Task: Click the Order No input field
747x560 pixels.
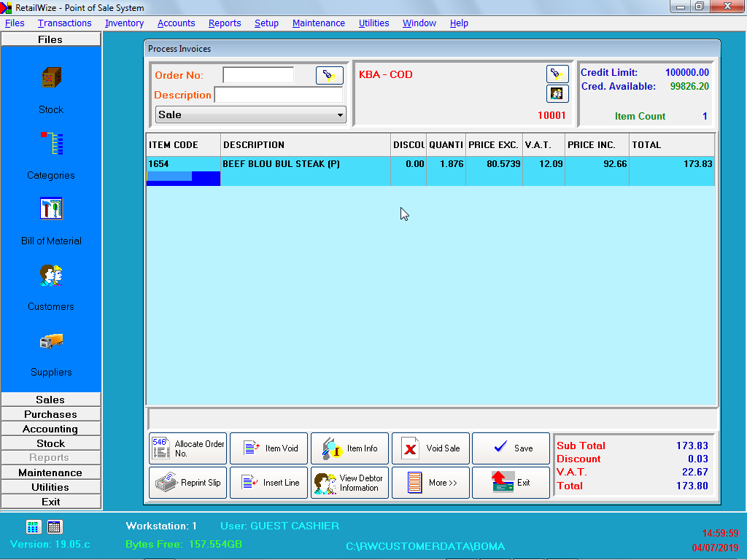Action: [x=258, y=75]
